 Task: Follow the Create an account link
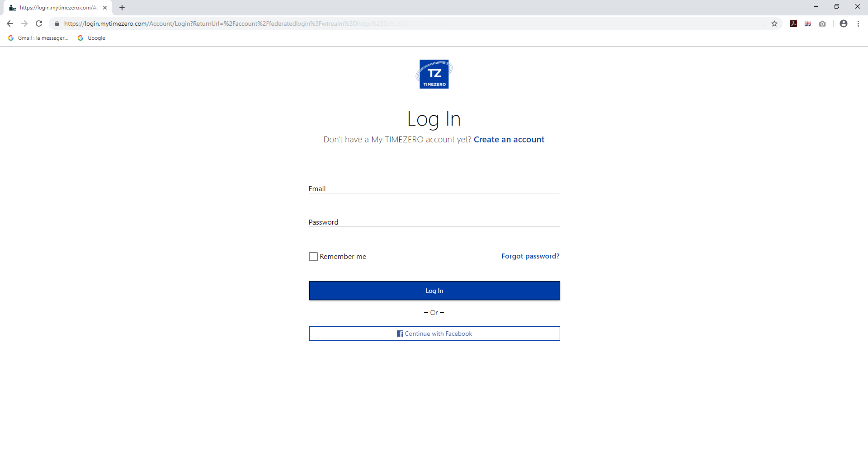tap(509, 140)
